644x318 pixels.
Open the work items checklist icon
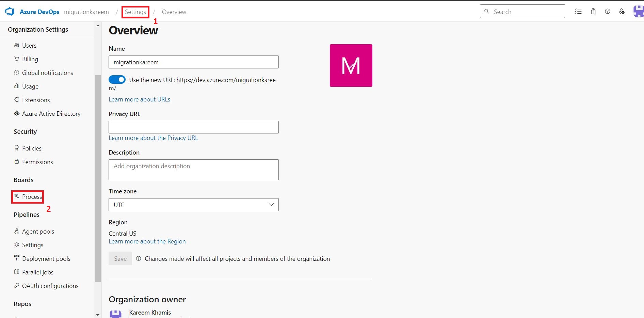pyautogui.click(x=578, y=11)
